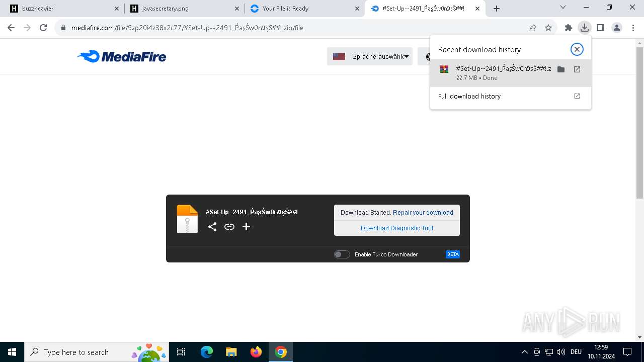Click the orange zip file icon
The image size is (644, 362).
187,219
